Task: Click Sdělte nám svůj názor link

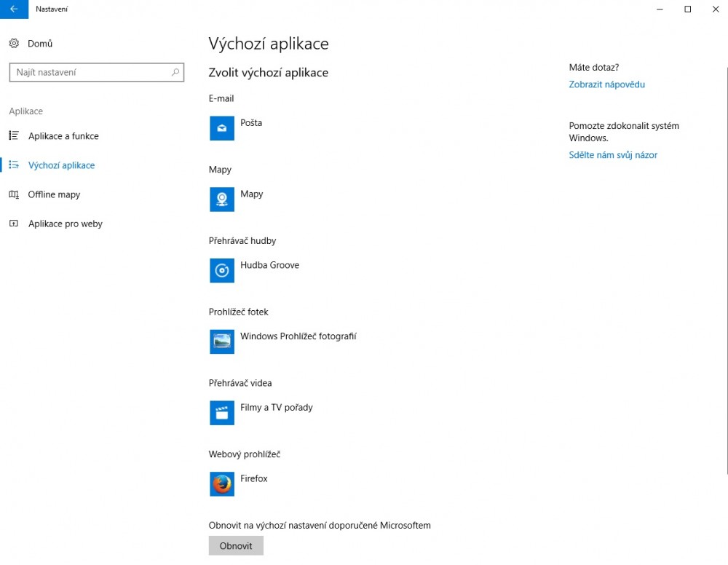Action: pyautogui.click(x=612, y=155)
